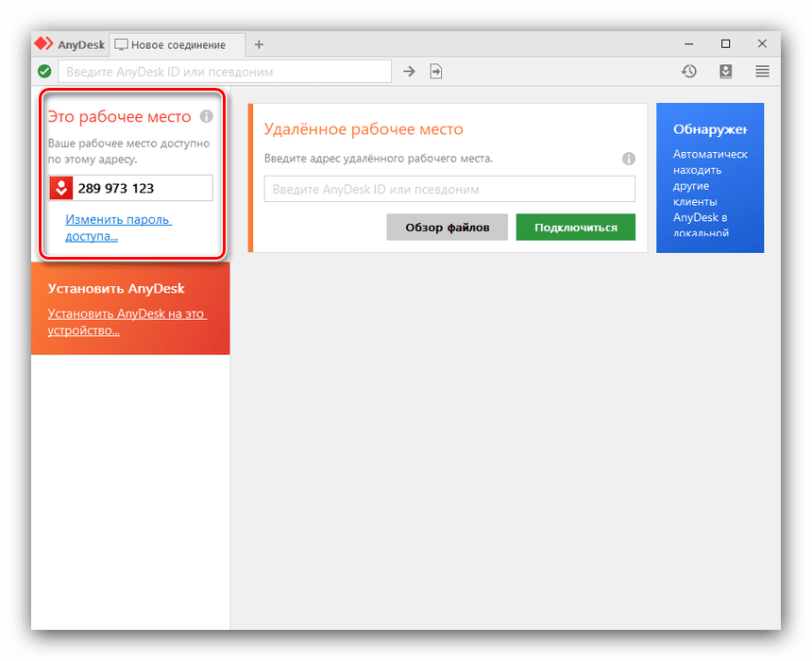Select the ID number 289 973 123

116,188
